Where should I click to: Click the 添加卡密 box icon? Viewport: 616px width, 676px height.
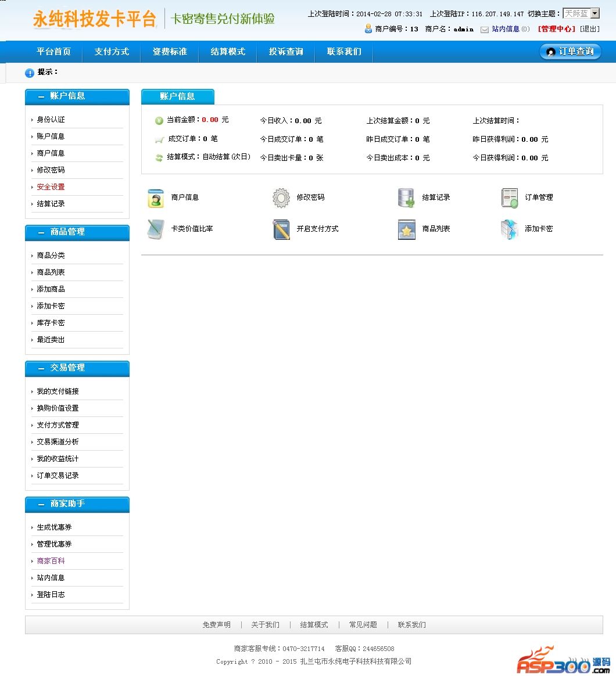(x=510, y=229)
